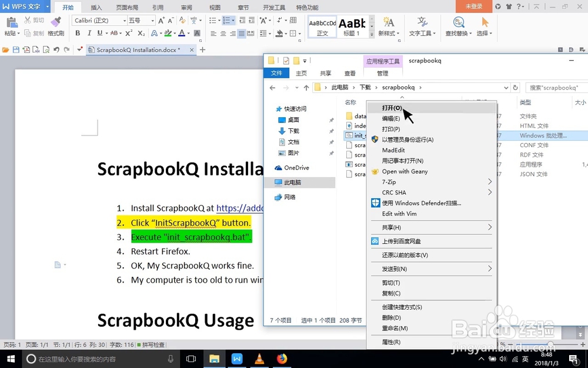Screen dimensions: 588x368
Task: Select justify alignment in WPS ribbon
Action: [x=242, y=34]
